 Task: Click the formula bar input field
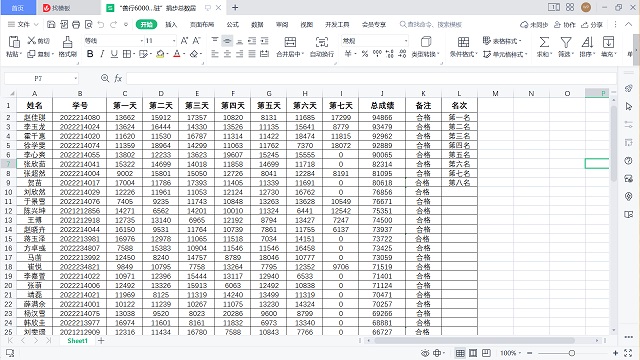[x=371, y=78]
